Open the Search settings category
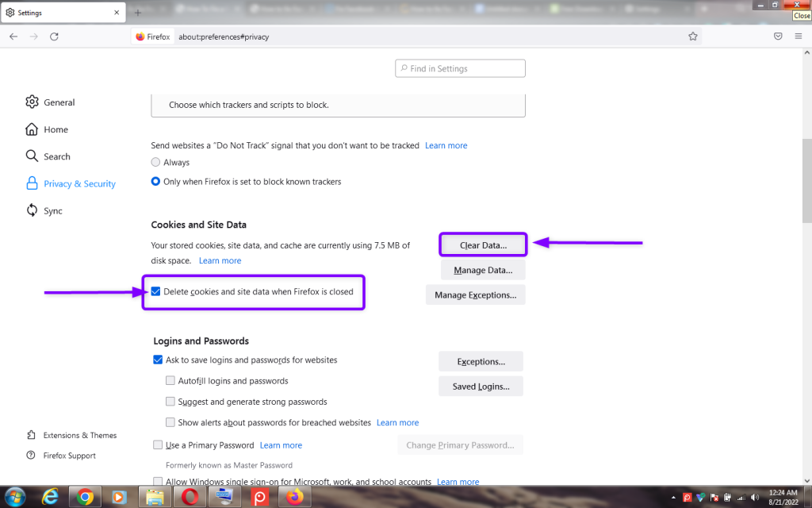Screen dimensions: 812x508 tap(48, 156)
